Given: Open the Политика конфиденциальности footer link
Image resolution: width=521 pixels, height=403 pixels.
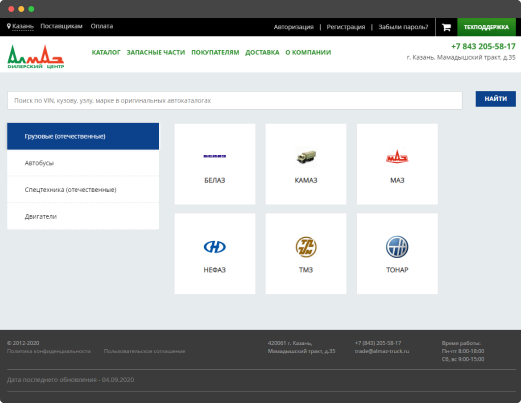Looking at the screenshot, I should [x=49, y=351].
